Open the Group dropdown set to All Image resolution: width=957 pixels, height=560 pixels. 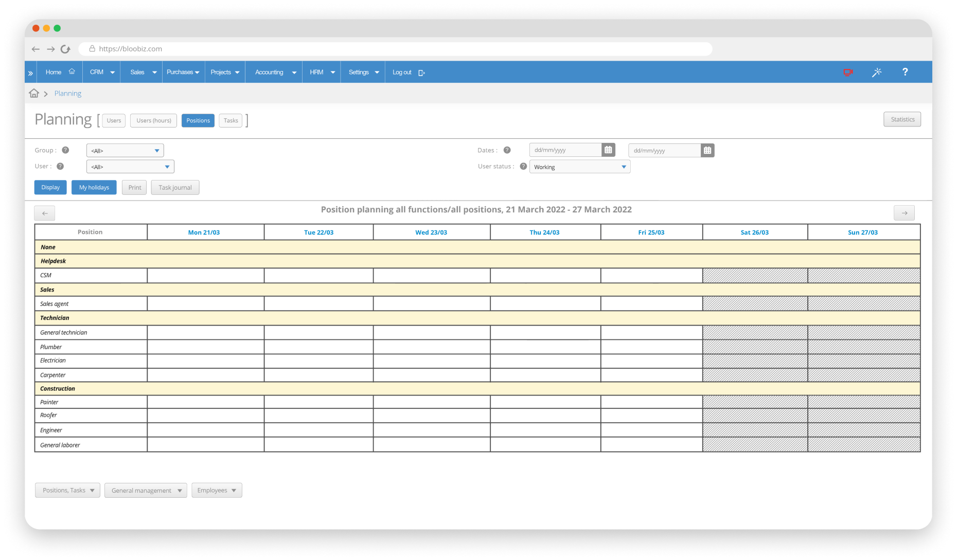(x=125, y=151)
